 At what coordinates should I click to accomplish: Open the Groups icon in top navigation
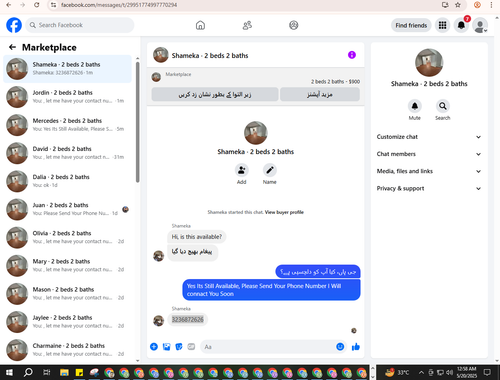point(294,25)
